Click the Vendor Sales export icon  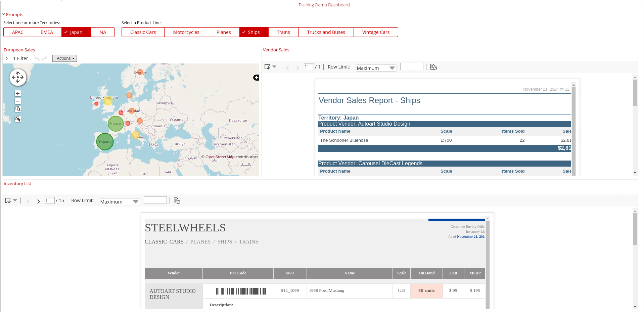click(267, 67)
